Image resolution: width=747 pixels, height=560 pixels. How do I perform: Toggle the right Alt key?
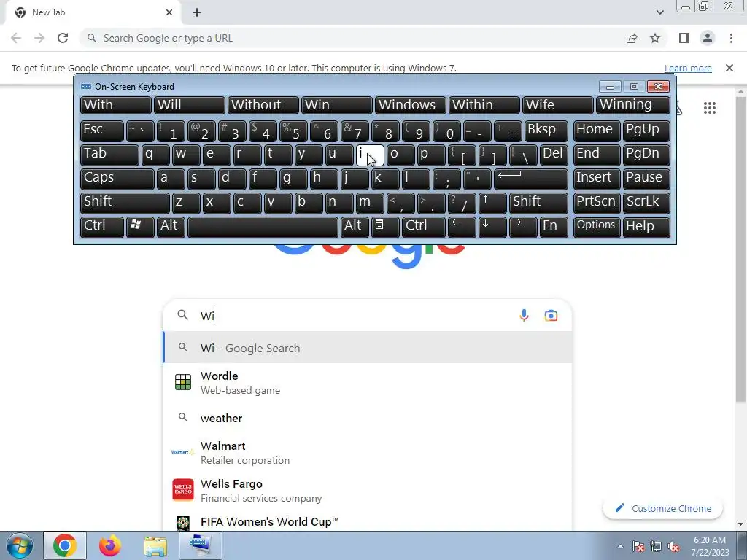[x=355, y=227]
